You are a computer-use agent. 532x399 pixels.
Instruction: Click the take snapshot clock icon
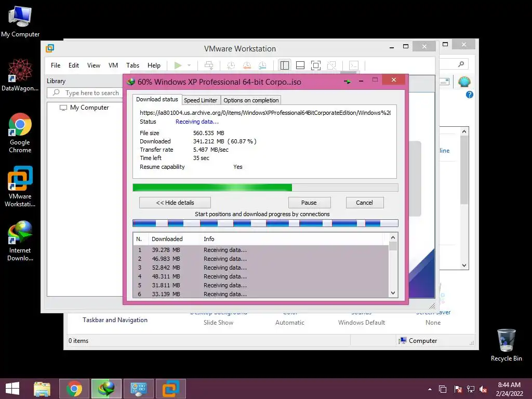(x=231, y=65)
